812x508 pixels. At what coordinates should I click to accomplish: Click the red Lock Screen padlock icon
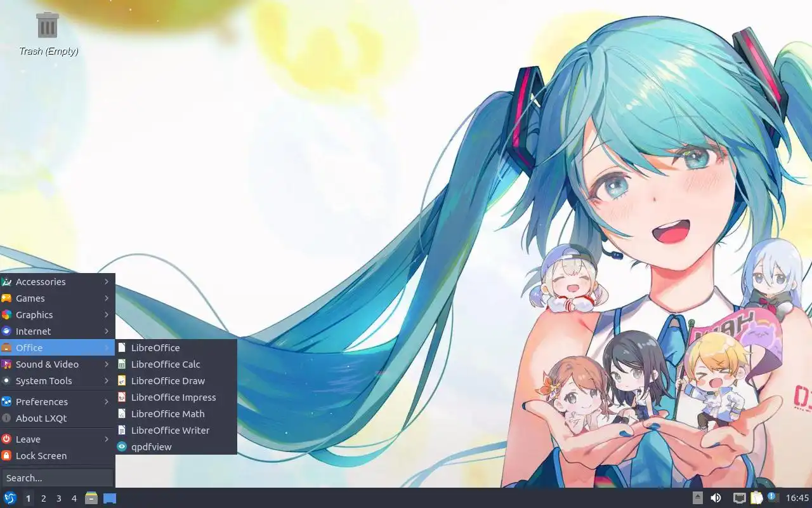(x=6, y=455)
